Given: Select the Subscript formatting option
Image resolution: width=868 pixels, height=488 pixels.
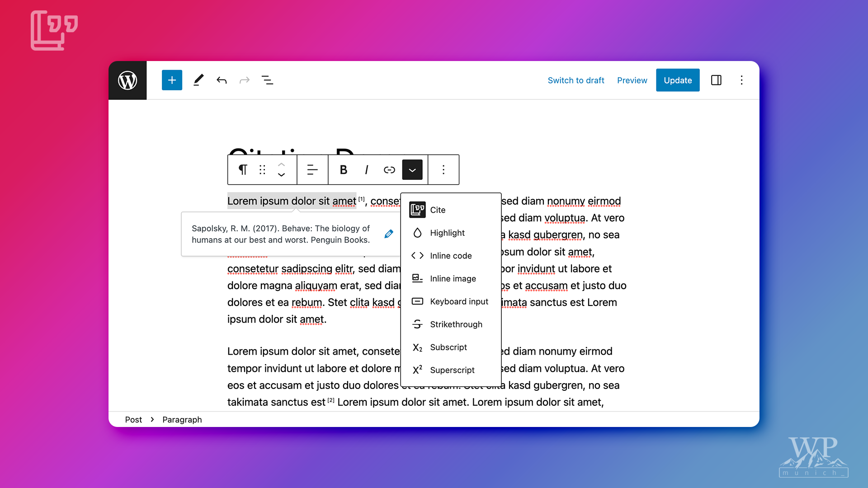Looking at the screenshot, I should point(448,347).
